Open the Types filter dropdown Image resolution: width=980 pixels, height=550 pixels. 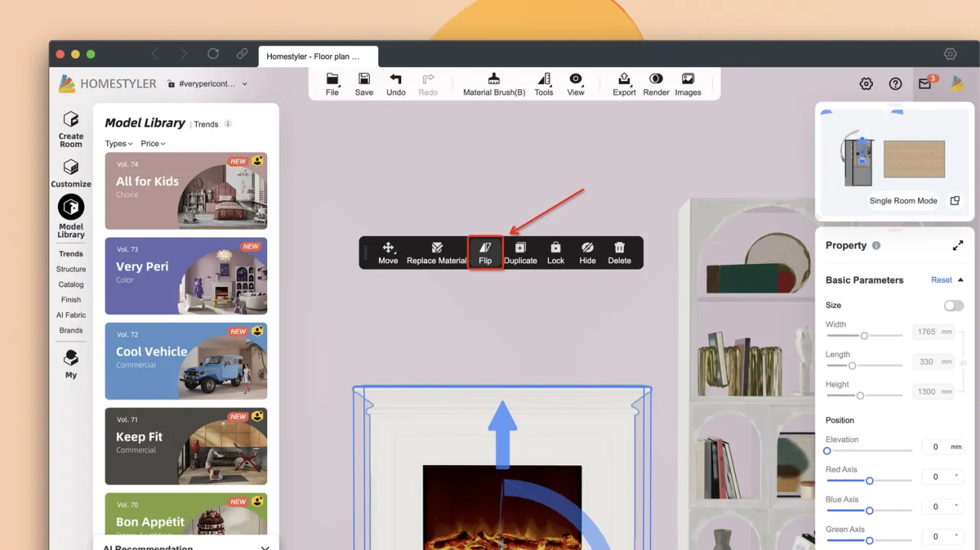click(x=119, y=144)
